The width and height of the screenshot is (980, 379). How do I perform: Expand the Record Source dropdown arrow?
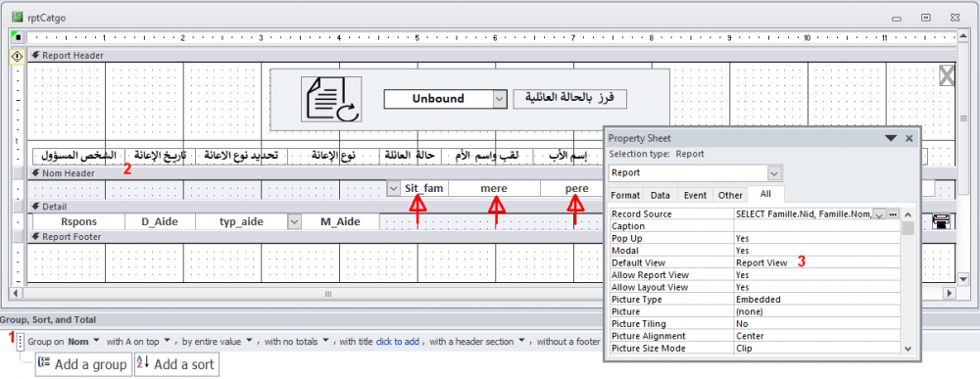(879, 214)
